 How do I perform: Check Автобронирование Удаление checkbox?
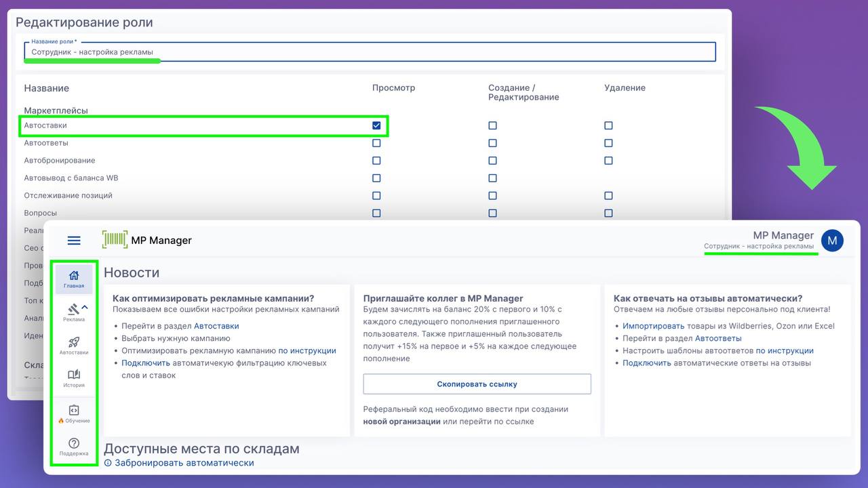click(x=608, y=161)
